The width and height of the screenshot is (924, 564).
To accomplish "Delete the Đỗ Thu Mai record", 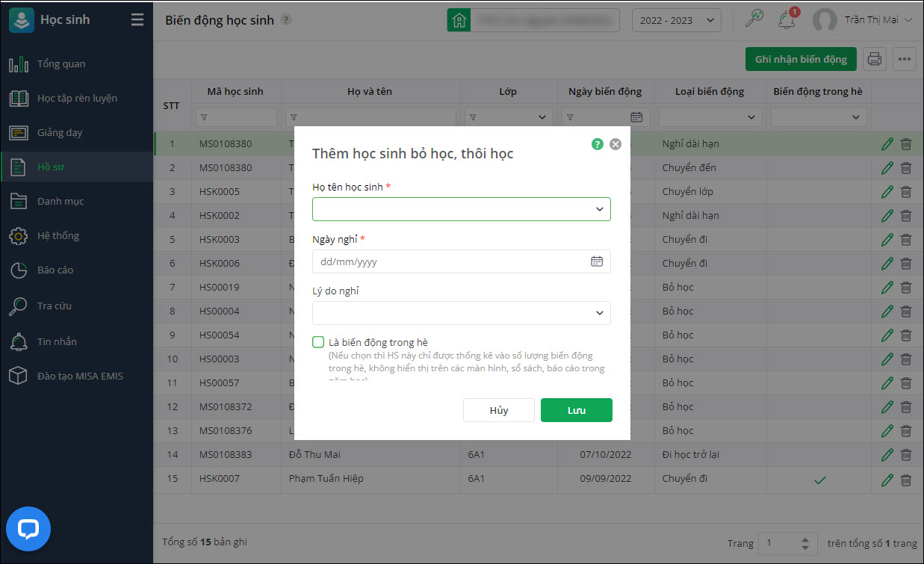I will pos(906,455).
